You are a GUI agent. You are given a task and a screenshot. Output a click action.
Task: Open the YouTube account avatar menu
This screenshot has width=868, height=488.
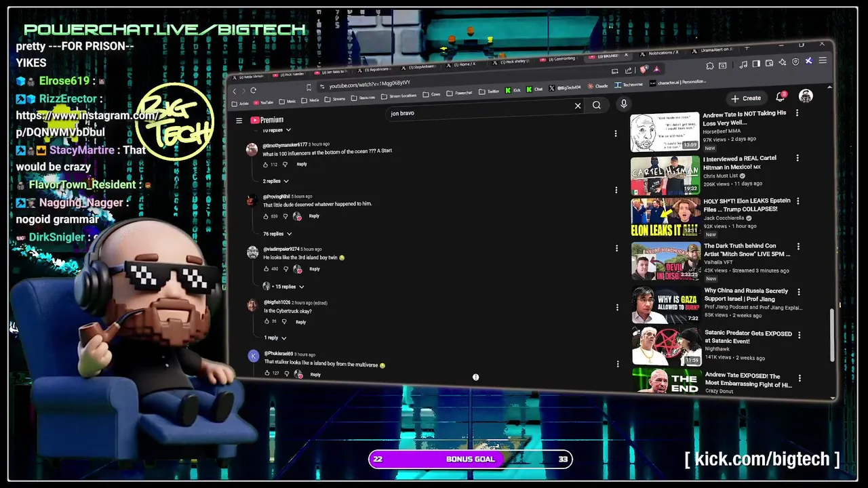pyautogui.click(x=806, y=96)
